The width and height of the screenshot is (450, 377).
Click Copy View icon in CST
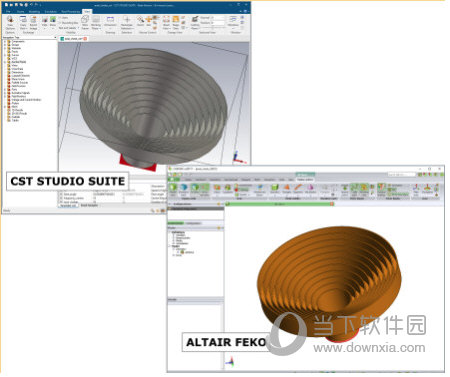(x=23, y=22)
